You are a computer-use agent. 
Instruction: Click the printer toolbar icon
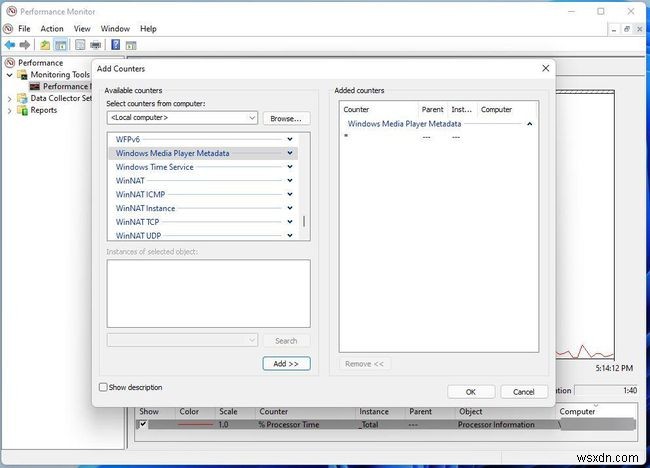point(95,45)
